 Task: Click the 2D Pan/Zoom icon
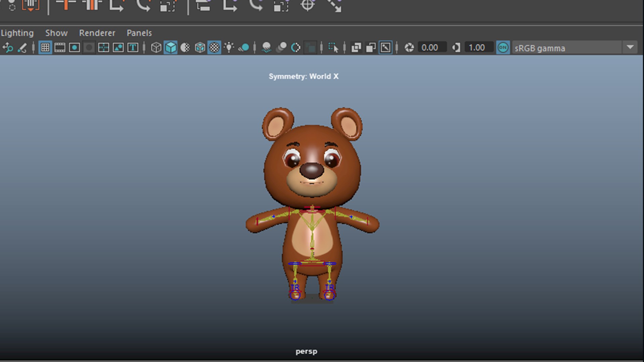(8, 48)
